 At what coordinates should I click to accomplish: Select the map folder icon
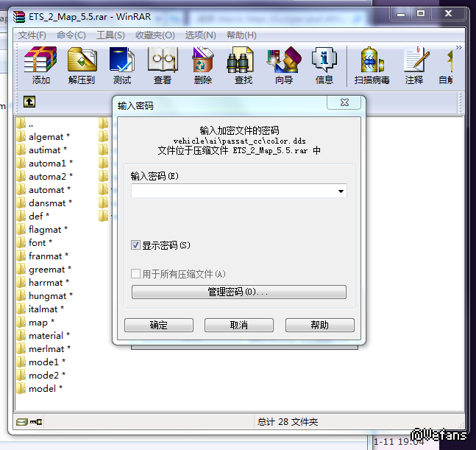[21, 322]
